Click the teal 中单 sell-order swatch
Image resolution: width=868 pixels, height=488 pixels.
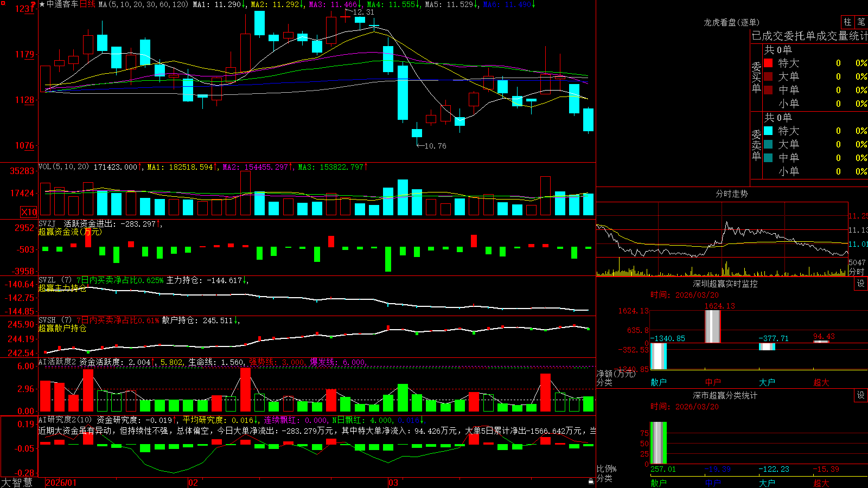[x=768, y=158]
